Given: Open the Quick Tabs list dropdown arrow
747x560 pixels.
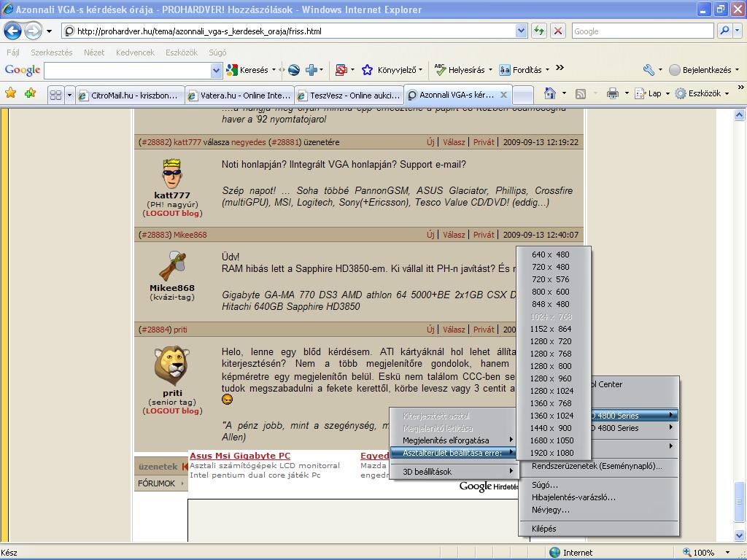Looking at the screenshot, I should point(69,96).
